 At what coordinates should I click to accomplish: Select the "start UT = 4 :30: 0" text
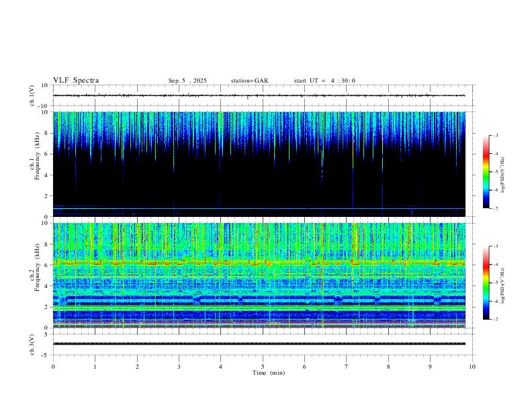(x=324, y=81)
